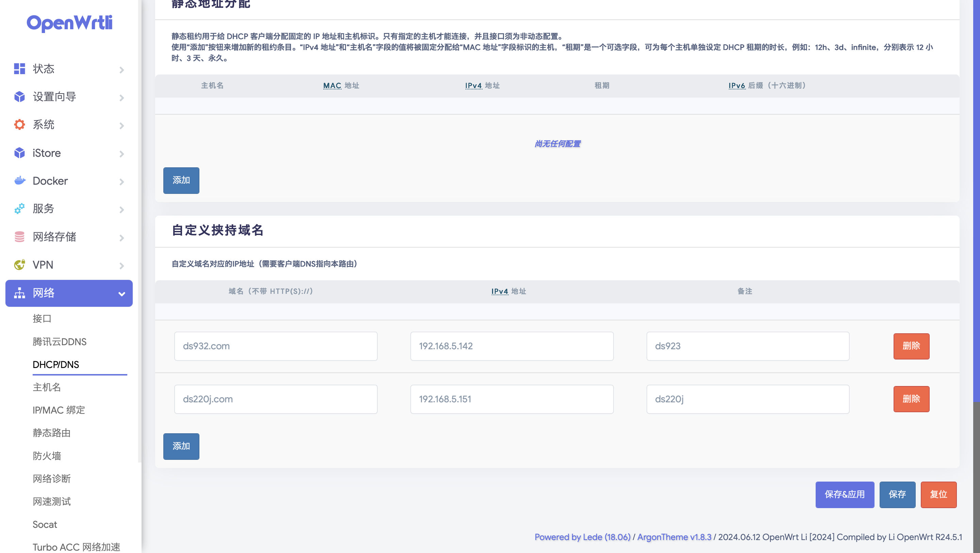Collapse the Network menu chevron
This screenshot has height=553, width=980.
(x=121, y=294)
